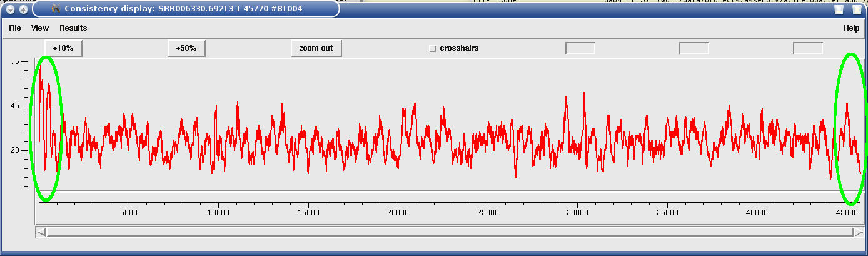Click the 45000 axis label

coord(847,213)
